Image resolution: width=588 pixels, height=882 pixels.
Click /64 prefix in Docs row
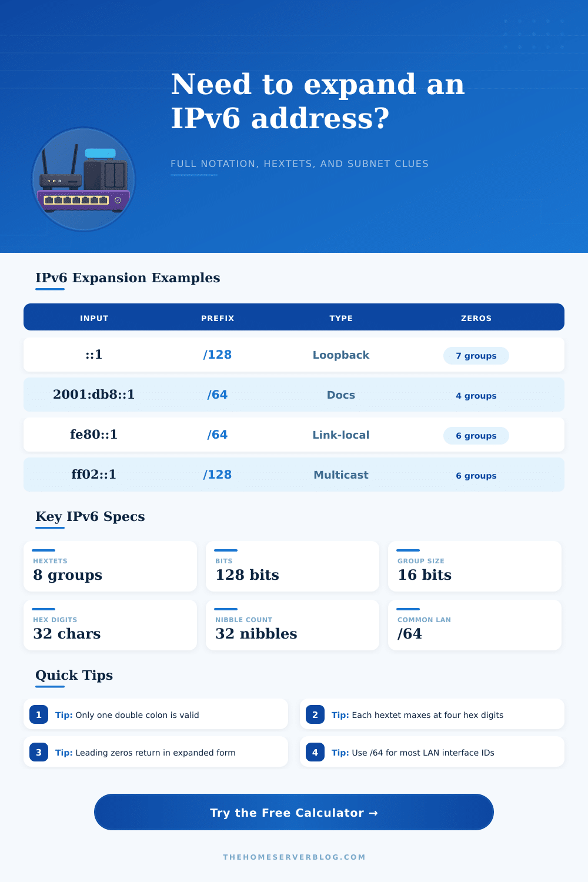pos(218,395)
